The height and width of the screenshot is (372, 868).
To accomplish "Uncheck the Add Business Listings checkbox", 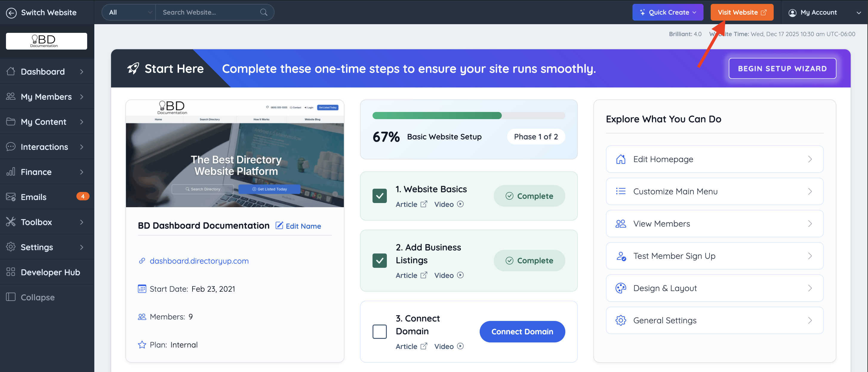I will pos(379,260).
